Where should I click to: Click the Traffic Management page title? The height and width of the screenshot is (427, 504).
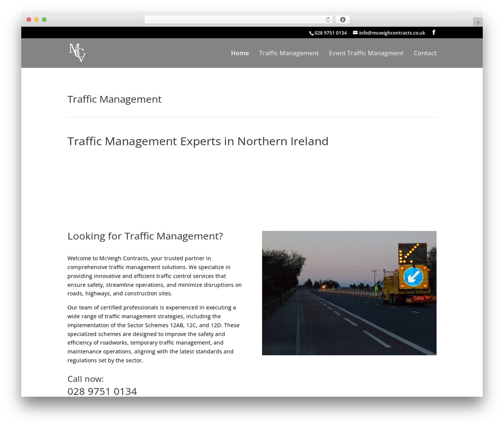(114, 99)
